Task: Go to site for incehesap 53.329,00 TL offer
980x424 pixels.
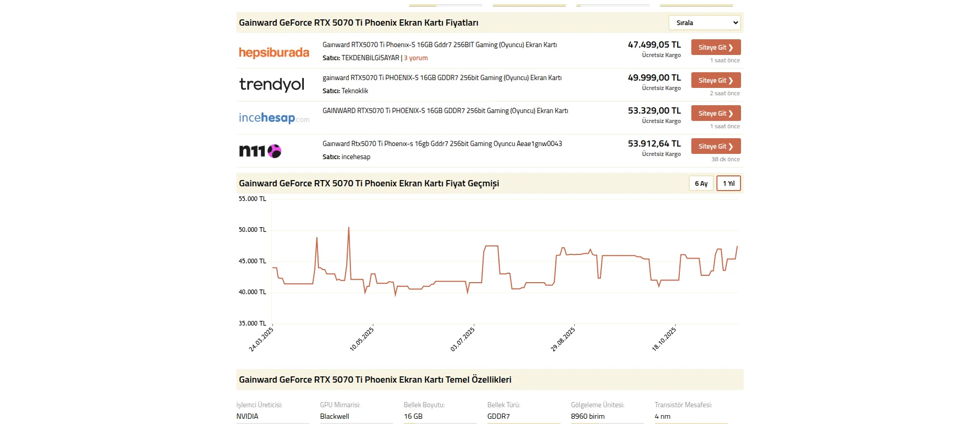Action: [715, 113]
